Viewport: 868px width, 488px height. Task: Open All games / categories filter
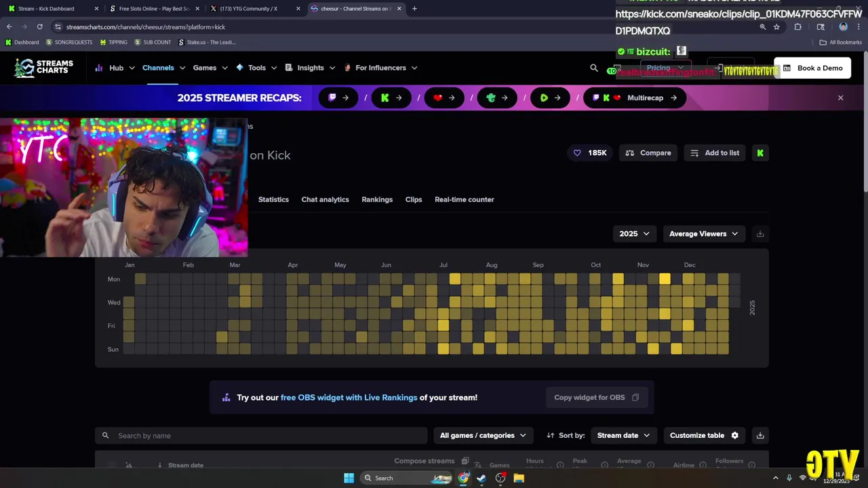click(483, 435)
